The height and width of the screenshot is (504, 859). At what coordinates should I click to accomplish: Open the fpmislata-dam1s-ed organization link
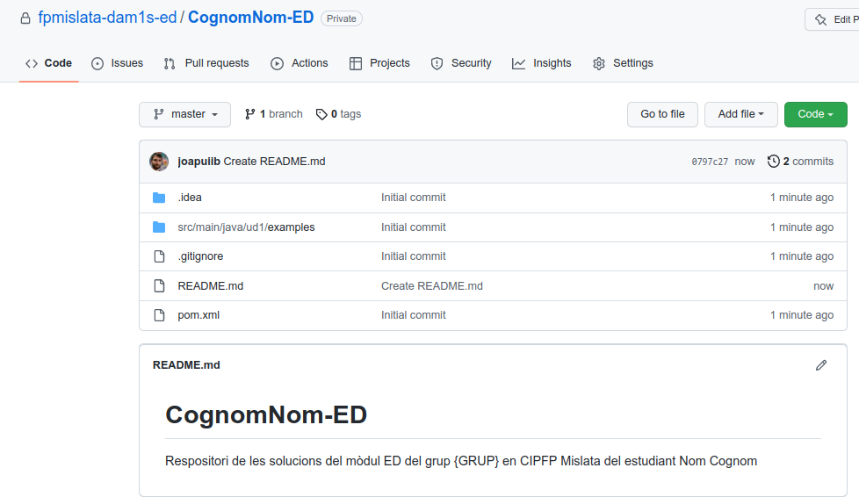pyautogui.click(x=107, y=18)
